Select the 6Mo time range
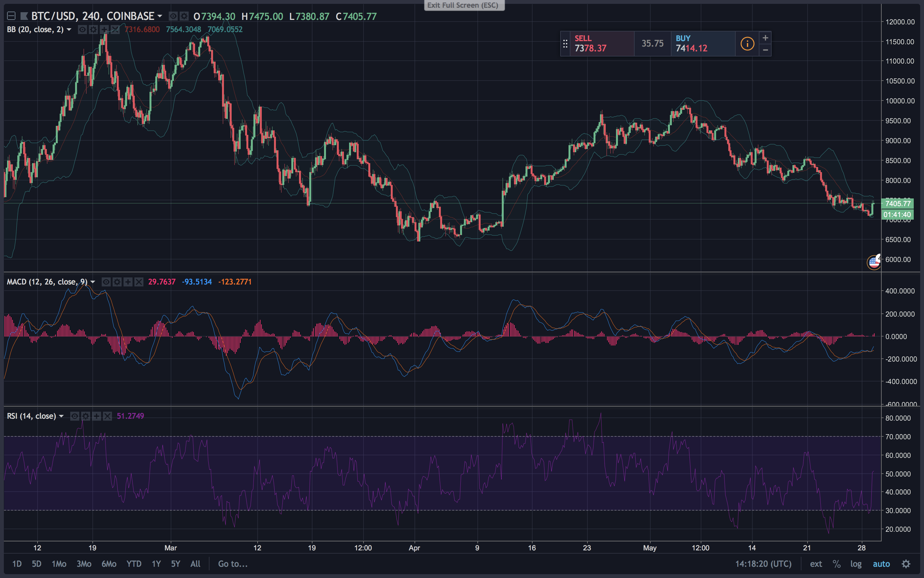This screenshot has height=578, width=924. [109, 564]
